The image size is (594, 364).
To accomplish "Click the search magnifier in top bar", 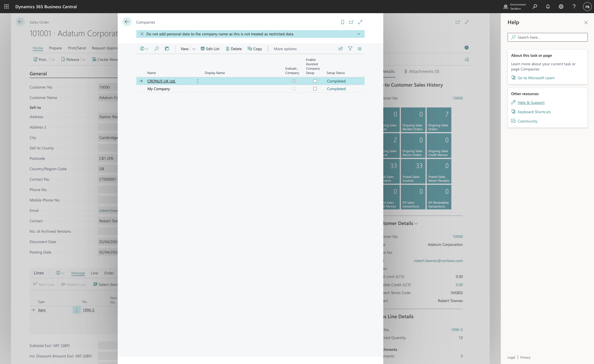I will click(x=534, y=7).
